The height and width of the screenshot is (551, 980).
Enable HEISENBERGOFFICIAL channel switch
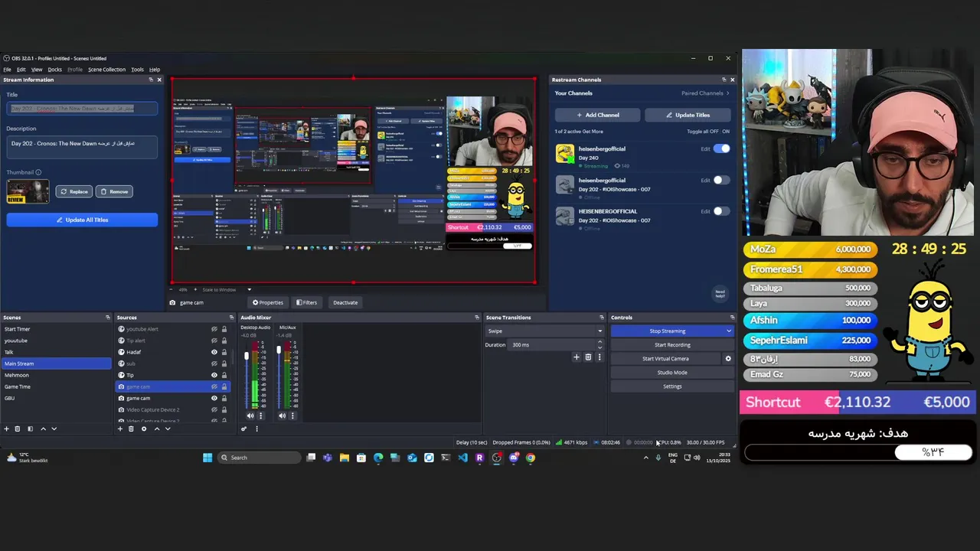722,211
